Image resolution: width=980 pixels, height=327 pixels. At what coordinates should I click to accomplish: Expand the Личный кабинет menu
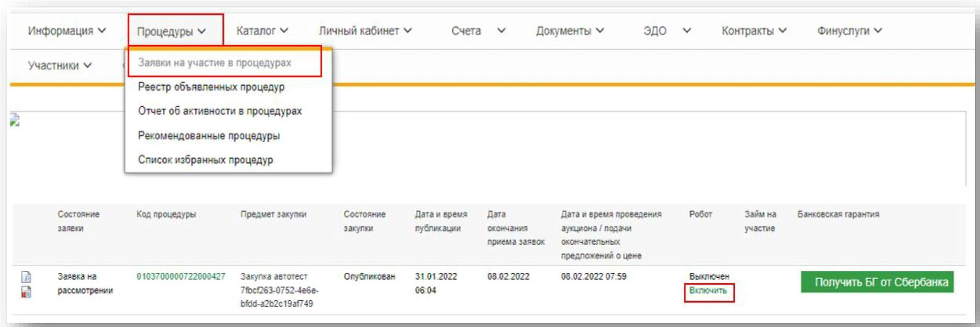[x=365, y=31]
